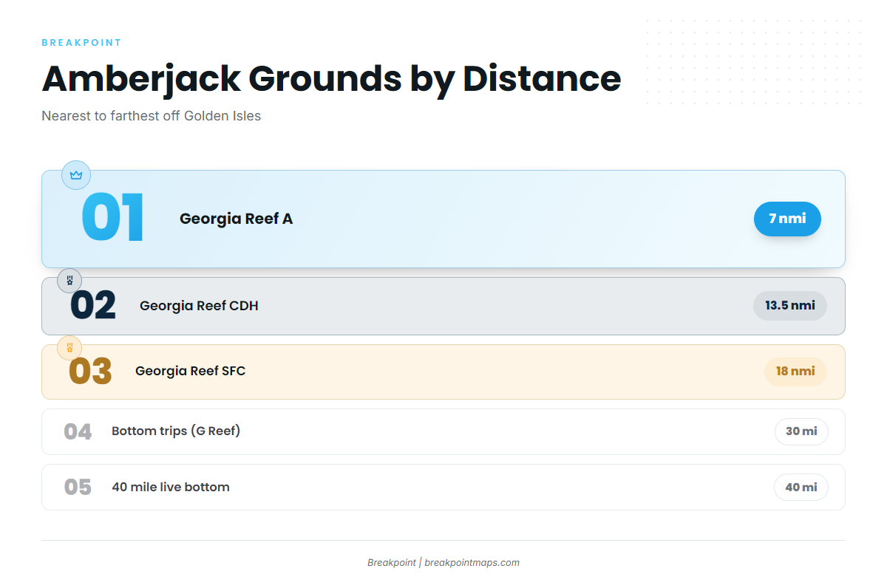Click the BREAKPOINT label above the title

(81, 43)
